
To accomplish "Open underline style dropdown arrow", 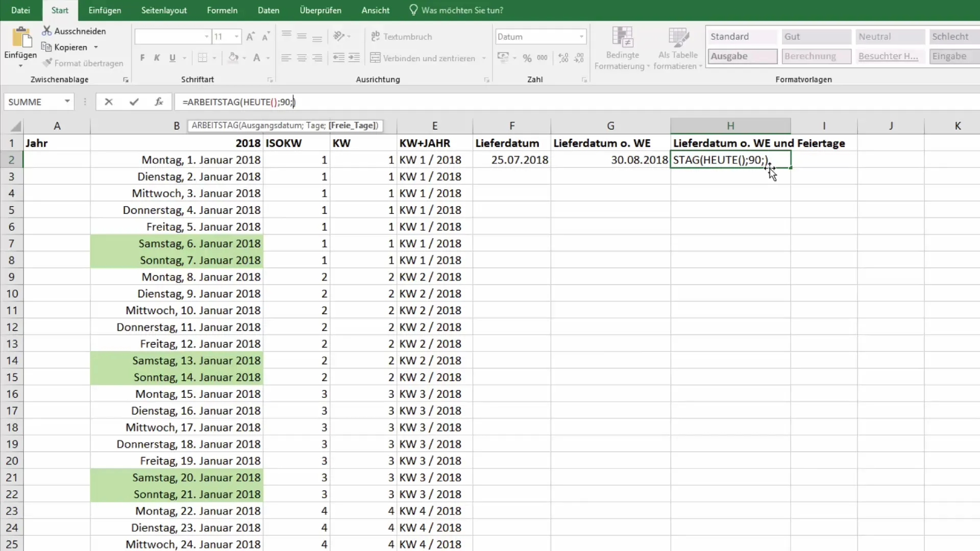I will coord(185,58).
